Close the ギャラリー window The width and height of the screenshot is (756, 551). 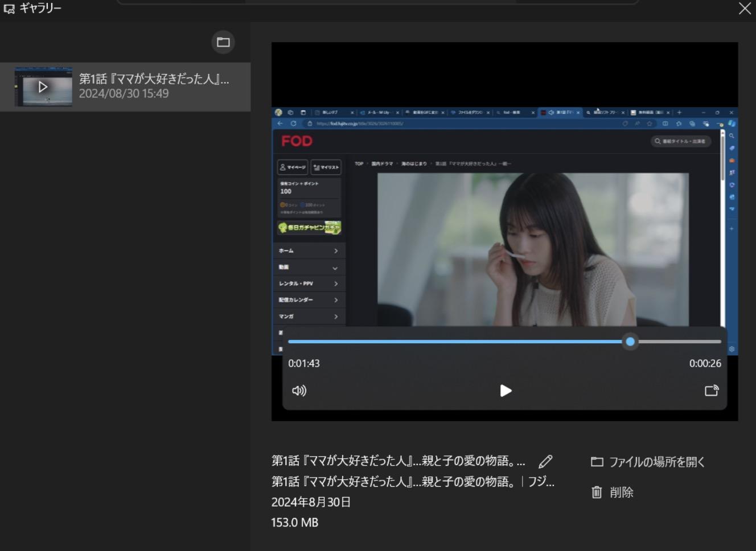(745, 8)
